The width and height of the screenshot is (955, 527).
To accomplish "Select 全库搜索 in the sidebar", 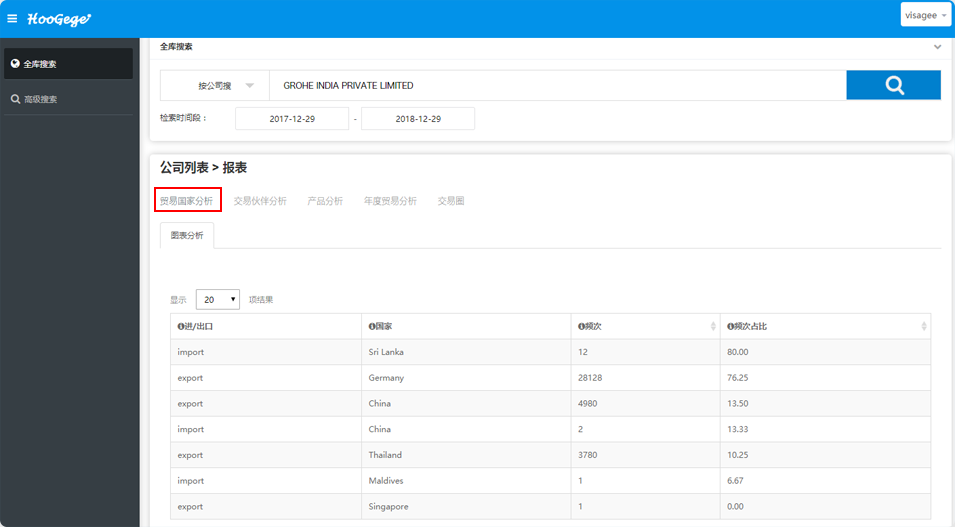I will click(x=68, y=64).
